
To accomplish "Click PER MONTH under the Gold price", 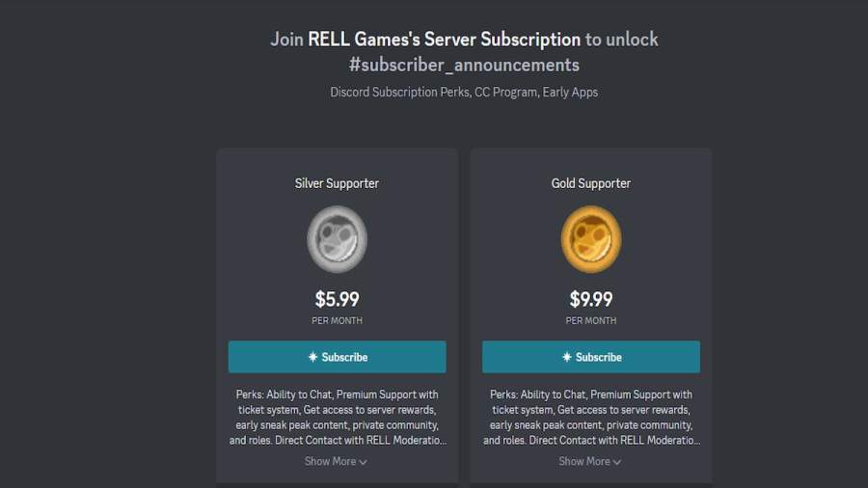I will [591, 321].
